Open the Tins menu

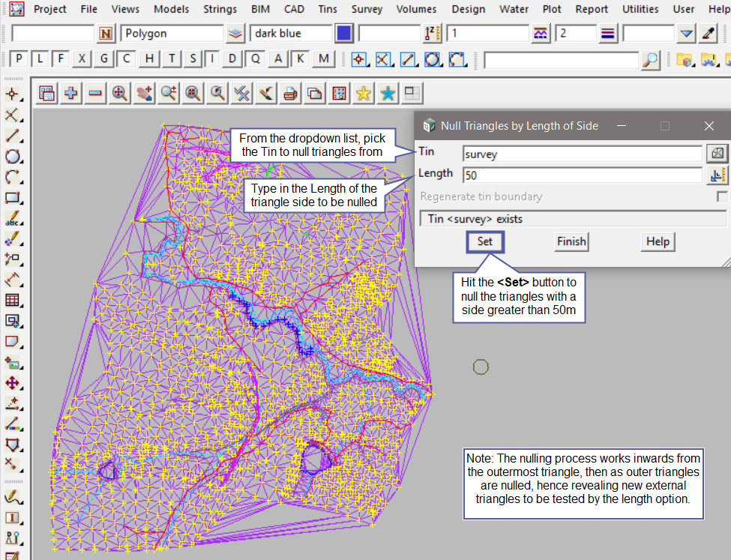327,9
